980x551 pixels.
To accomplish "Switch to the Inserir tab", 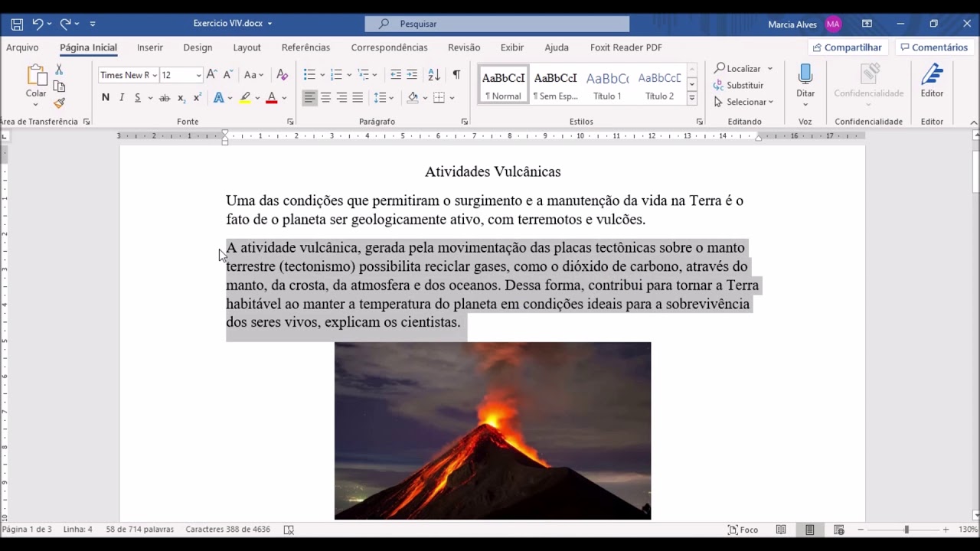I will pyautogui.click(x=150, y=47).
